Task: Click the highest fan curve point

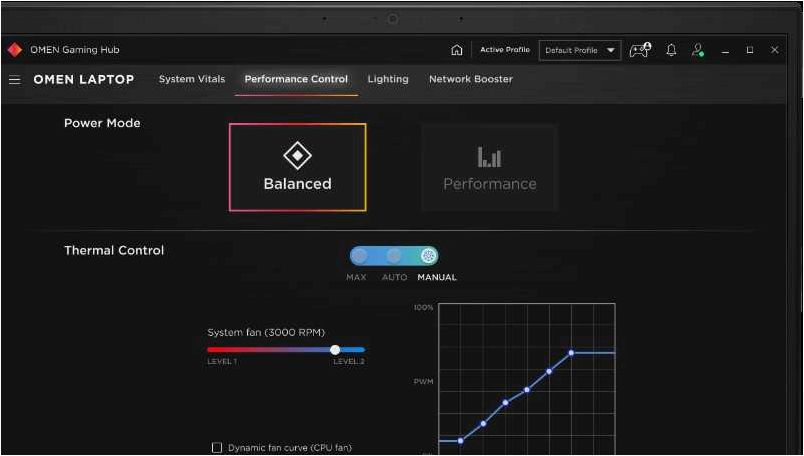Action: point(571,353)
